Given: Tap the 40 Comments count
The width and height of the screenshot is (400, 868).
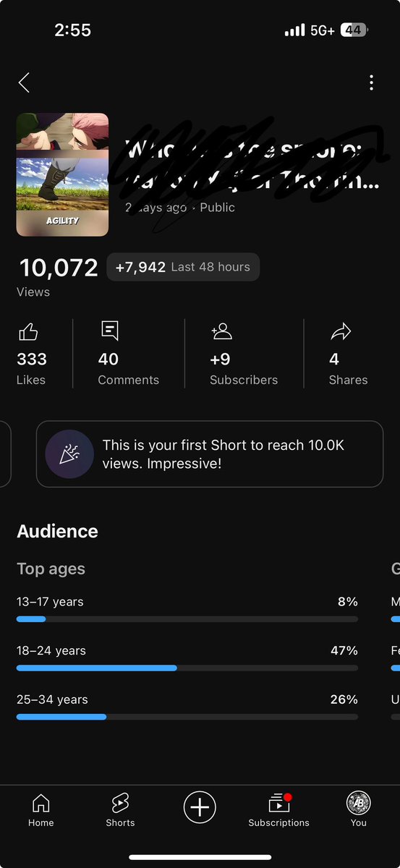Looking at the screenshot, I should 108,359.
